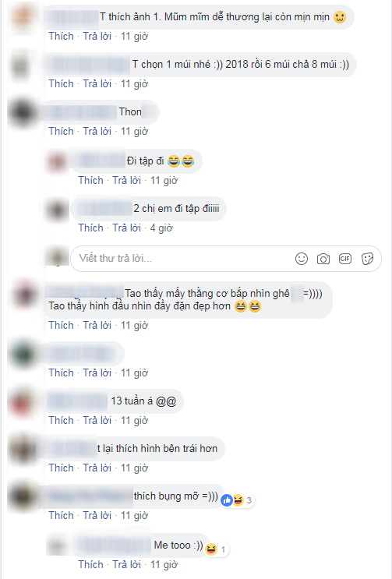Like the 'Tao thấy mấy thằng cơ bắp' comment
The height and width of the screenshot is (579, 392).
[62, 325]
